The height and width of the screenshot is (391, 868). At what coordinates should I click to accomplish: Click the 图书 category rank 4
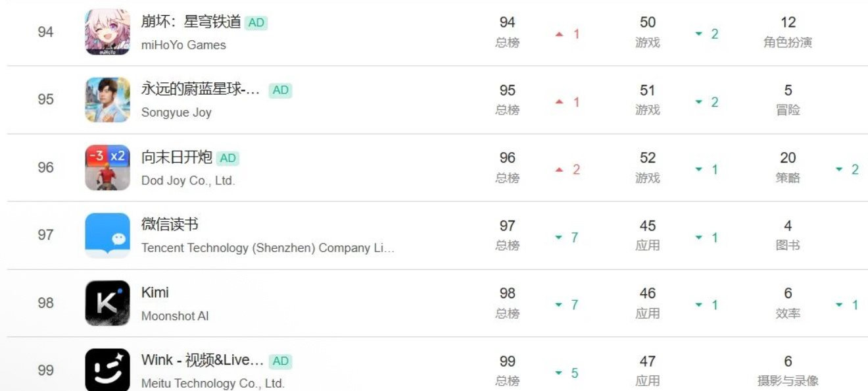[788, 235]
